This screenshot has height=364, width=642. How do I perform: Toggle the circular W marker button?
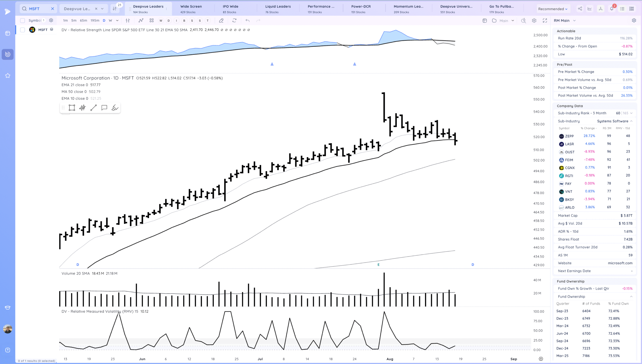coord(161,21)
